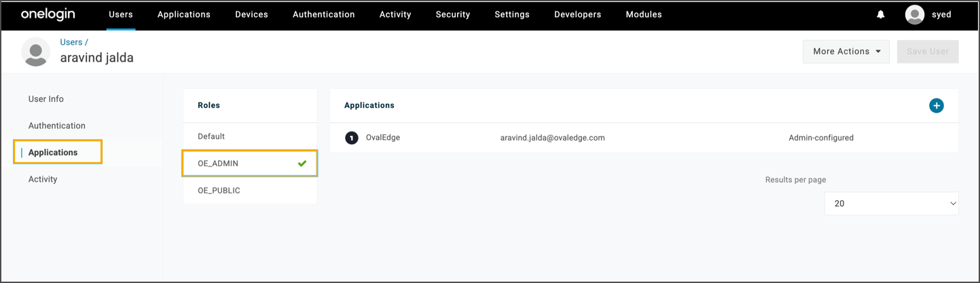Open the Security menu
The width and height of the screenshot is (980, 283).
click(452, 15)
